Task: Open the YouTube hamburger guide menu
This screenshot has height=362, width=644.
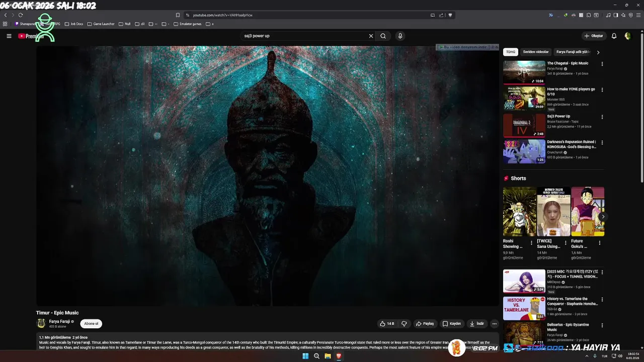Action: (x=9, y=36)
